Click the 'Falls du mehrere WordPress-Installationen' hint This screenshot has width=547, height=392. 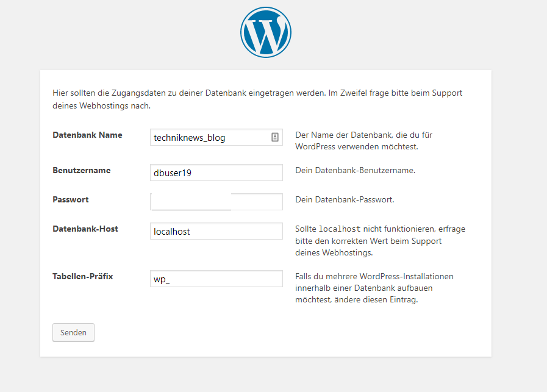374,288
